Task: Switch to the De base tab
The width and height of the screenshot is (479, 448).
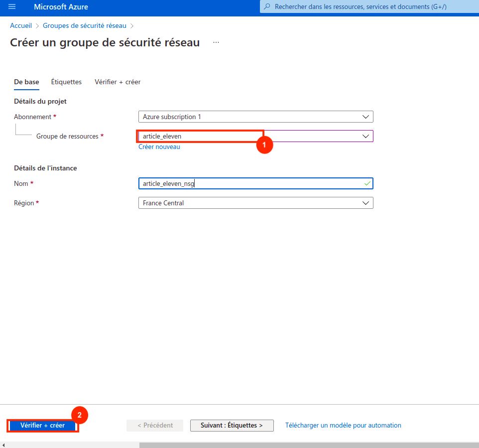Action: pos(26,82)
